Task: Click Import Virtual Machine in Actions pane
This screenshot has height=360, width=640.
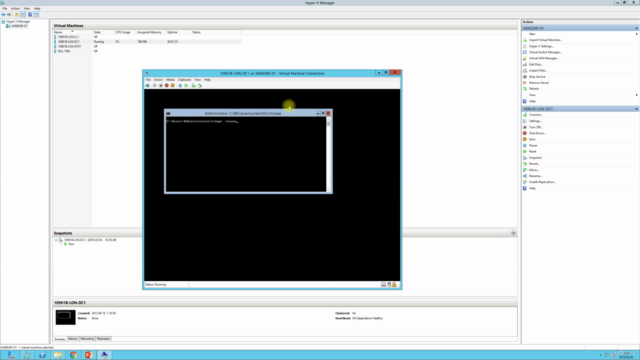Action: tap(545, 40)
